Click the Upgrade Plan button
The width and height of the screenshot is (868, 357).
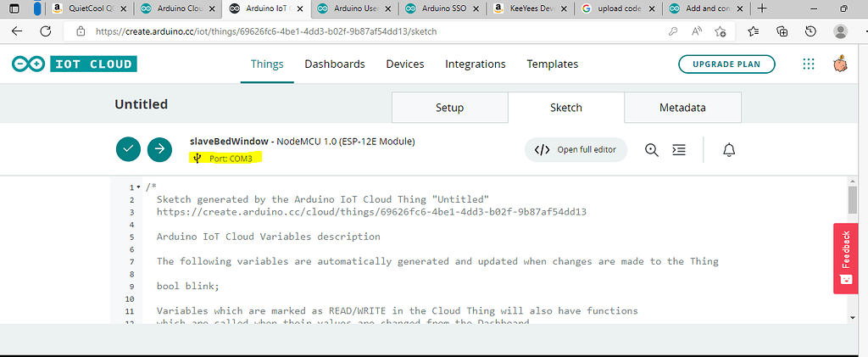[726, 64]
